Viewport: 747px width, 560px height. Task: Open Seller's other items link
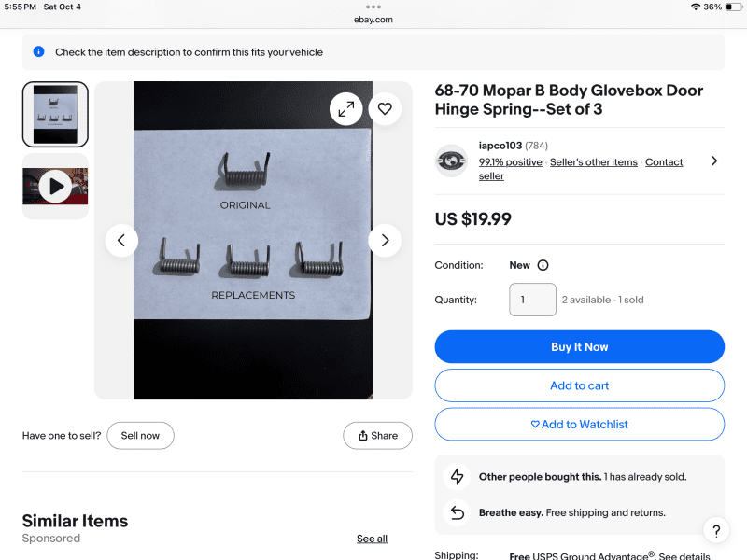pyautogui.click(x=594, y=162)
